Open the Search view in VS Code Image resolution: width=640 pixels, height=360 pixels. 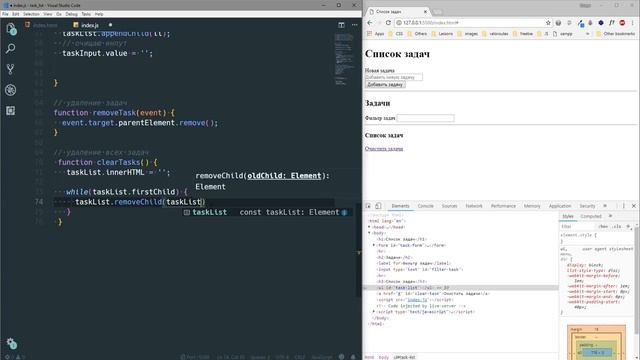(11, 49)
